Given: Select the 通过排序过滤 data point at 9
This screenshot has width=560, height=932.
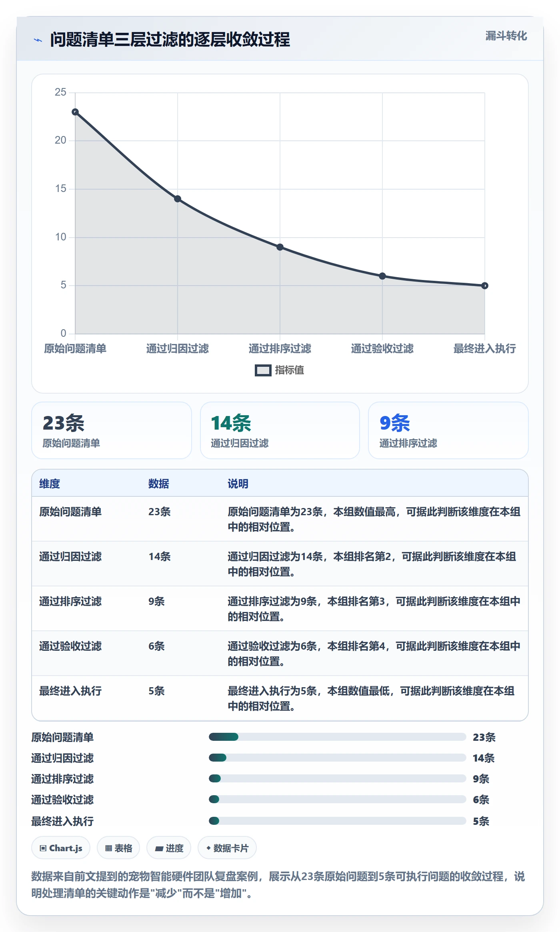Looking at the screenshot, I should click(280, 247).
